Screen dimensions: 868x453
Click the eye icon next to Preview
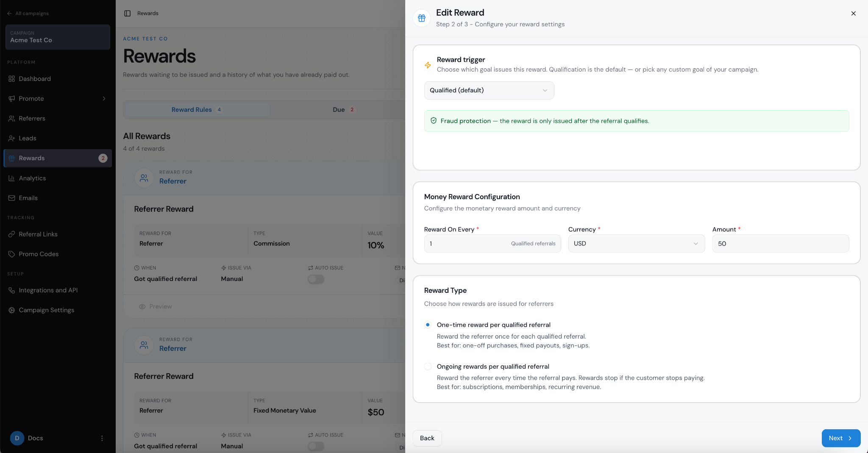[x=142, y=307]
